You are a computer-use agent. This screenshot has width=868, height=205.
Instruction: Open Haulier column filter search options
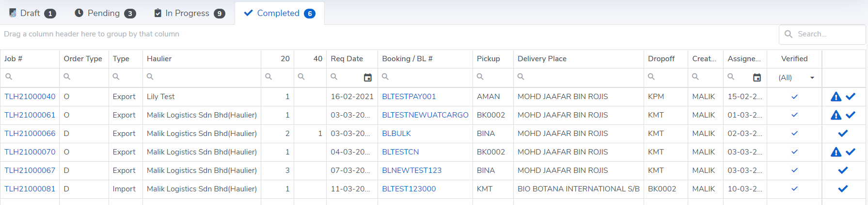coord(150,77)
